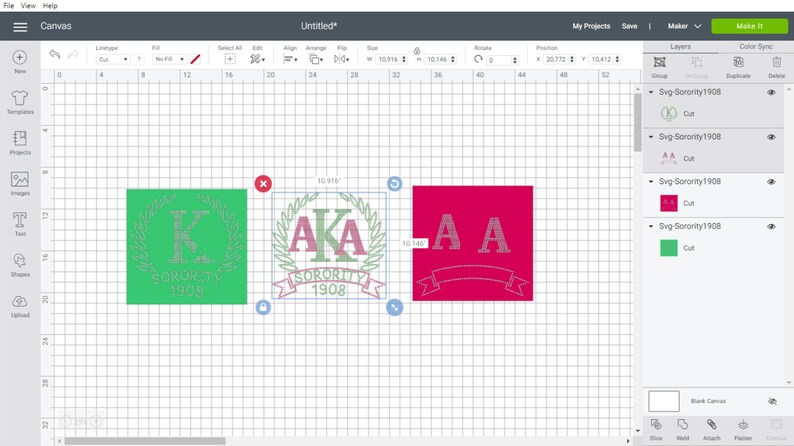
Task: Click the X position input field
Action: [x=556, y=60]
